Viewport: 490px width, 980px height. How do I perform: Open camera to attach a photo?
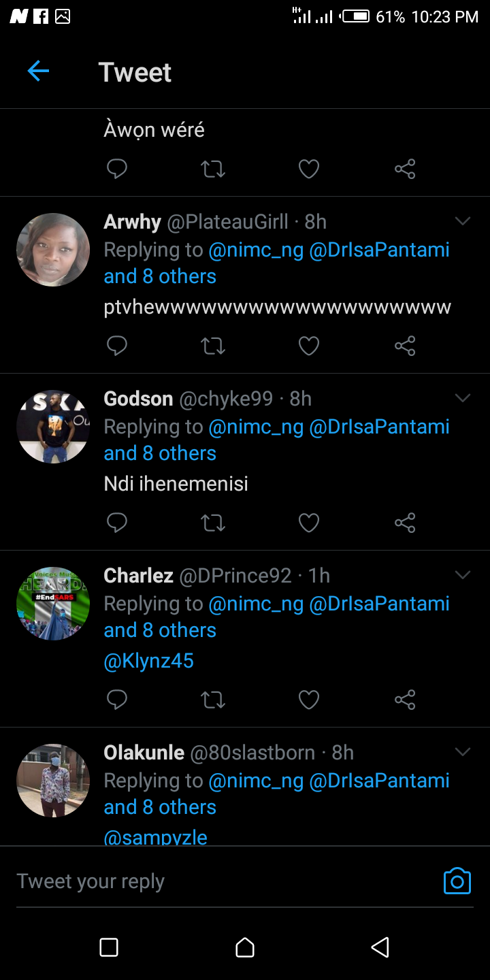[457, 881]
